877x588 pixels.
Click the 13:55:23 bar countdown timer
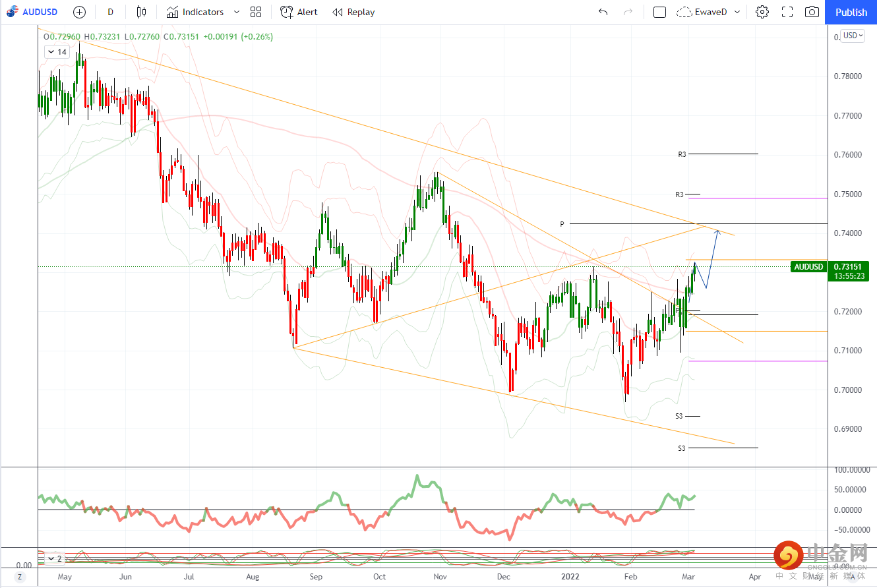850,276
